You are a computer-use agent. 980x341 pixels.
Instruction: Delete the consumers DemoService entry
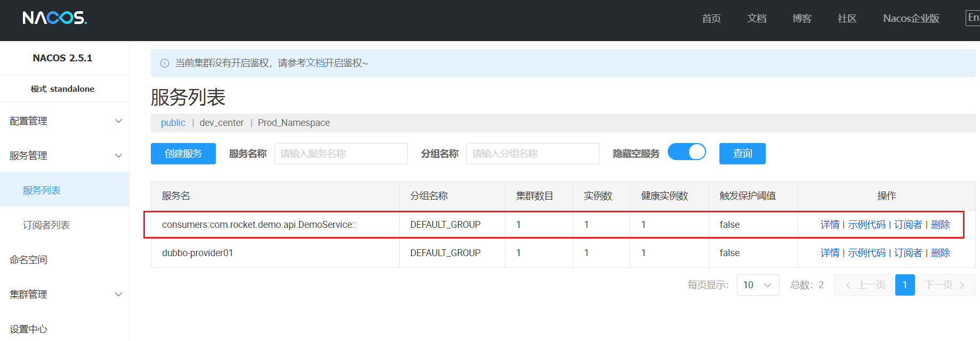(x=940, y=225)
